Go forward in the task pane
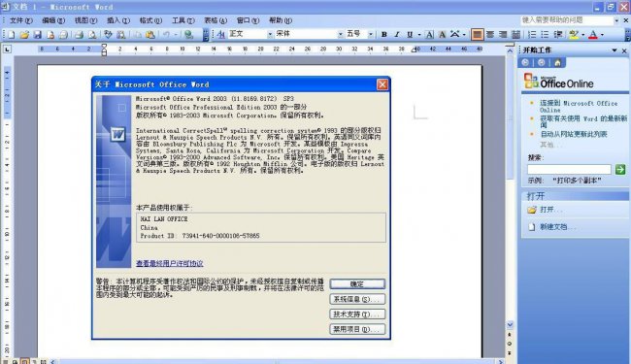 [542, 62]
